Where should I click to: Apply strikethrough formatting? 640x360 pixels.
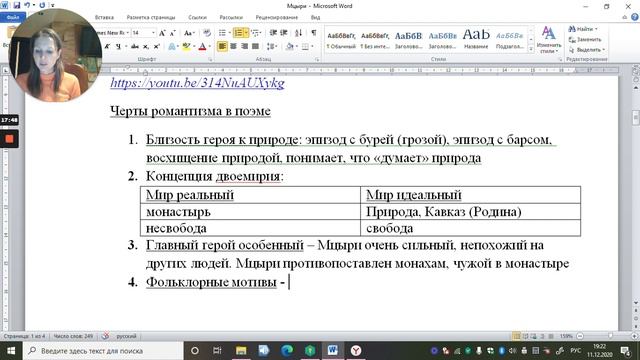pos(135,47)
